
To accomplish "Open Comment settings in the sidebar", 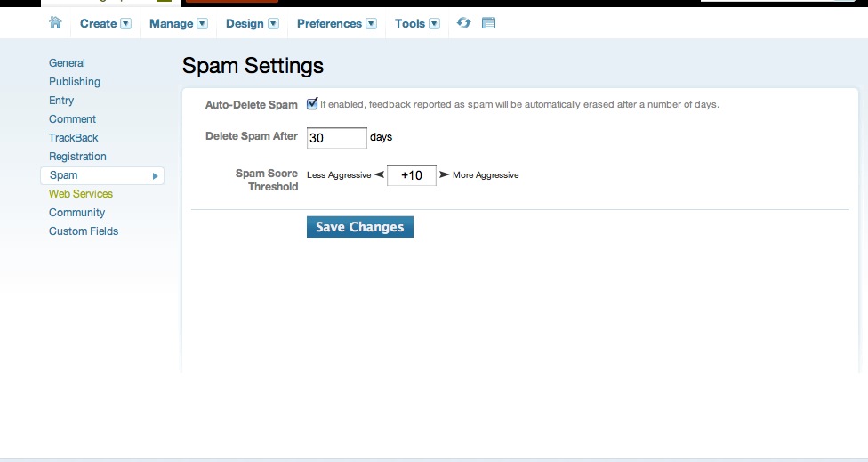I will [x=73, y=119].
